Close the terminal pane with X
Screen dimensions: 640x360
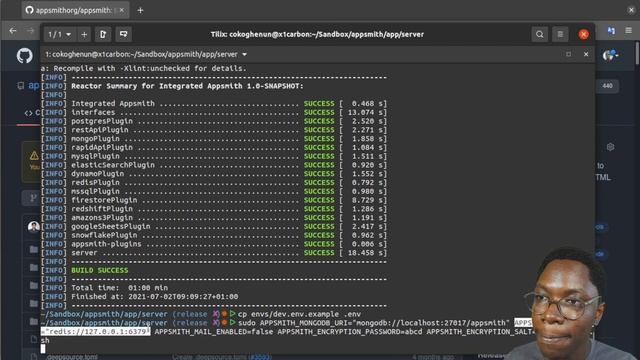586,54
